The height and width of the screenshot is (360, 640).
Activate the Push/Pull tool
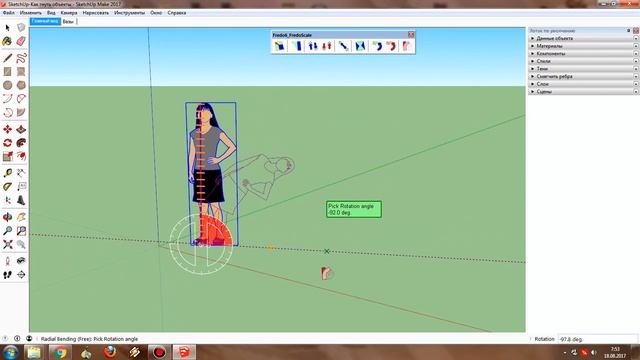pos(21,129)
